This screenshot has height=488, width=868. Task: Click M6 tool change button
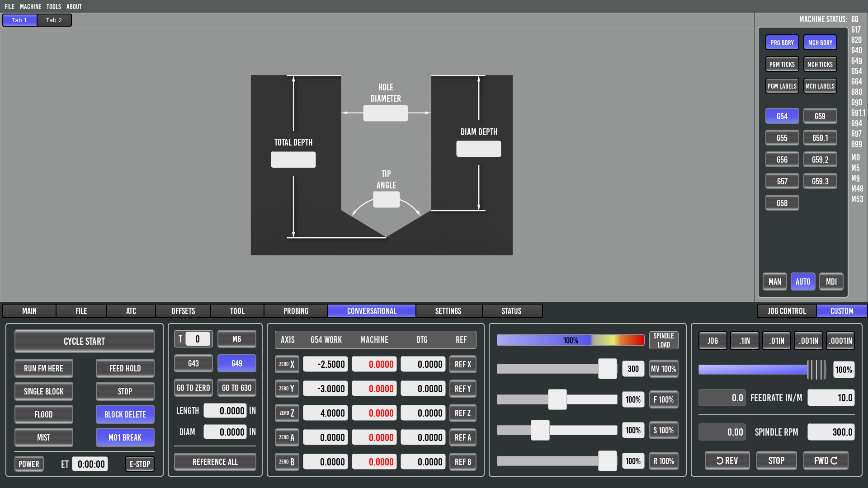click(237, 339)
